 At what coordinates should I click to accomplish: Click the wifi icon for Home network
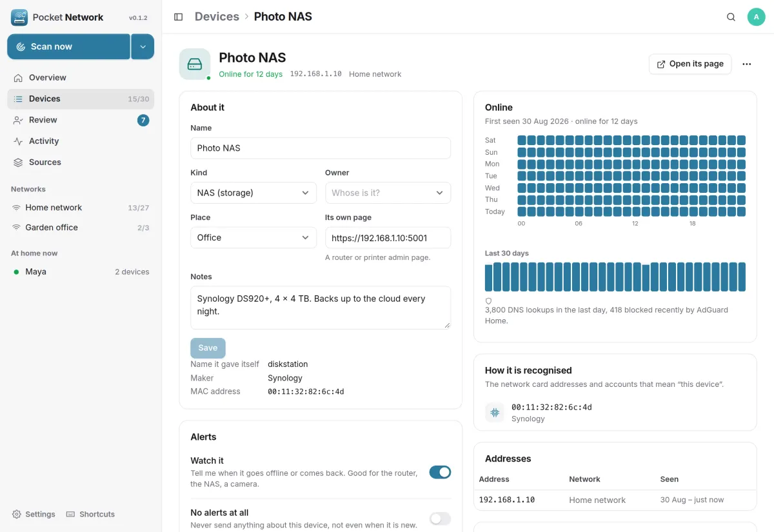point(17,208)
